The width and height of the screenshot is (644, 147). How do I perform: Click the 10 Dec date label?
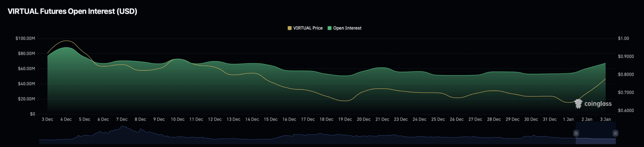coord(178,119)
